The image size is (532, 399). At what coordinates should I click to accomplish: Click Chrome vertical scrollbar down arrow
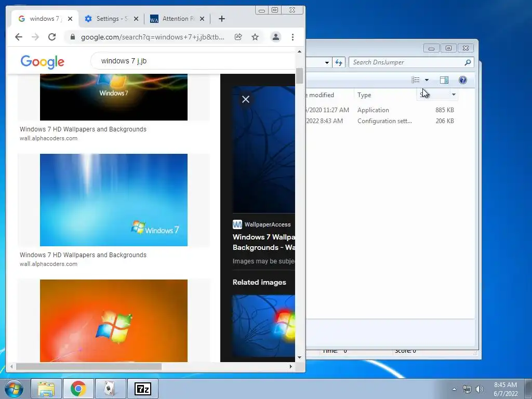click(x=299, y=357)
